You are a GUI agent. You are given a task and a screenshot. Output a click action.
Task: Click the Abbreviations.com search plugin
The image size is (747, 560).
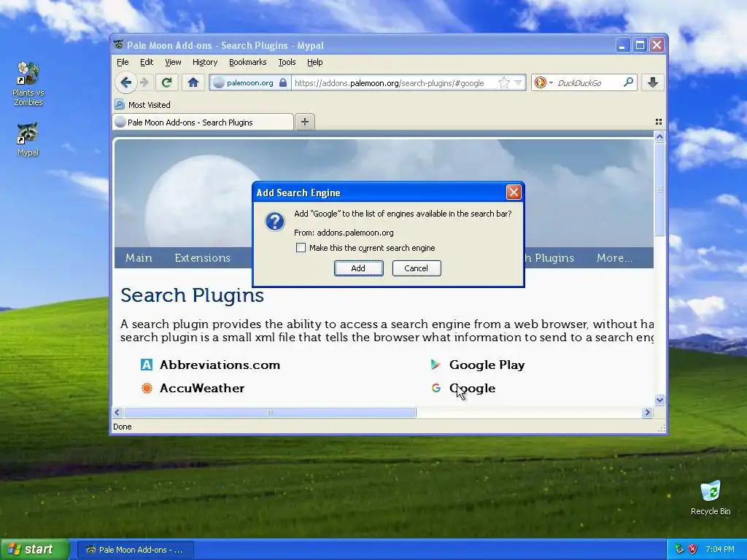[x=220, y=365]
